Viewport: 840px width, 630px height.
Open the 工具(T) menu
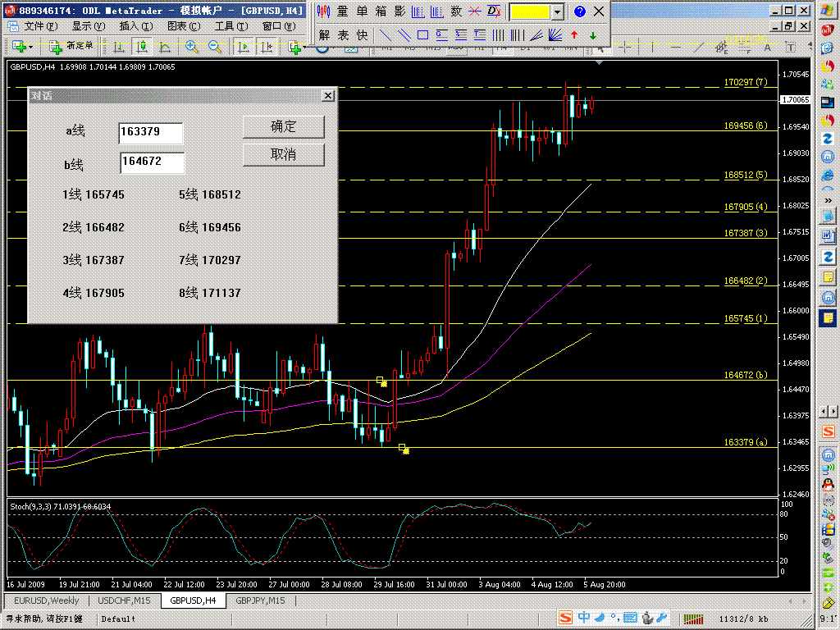[x=231, y=26]
